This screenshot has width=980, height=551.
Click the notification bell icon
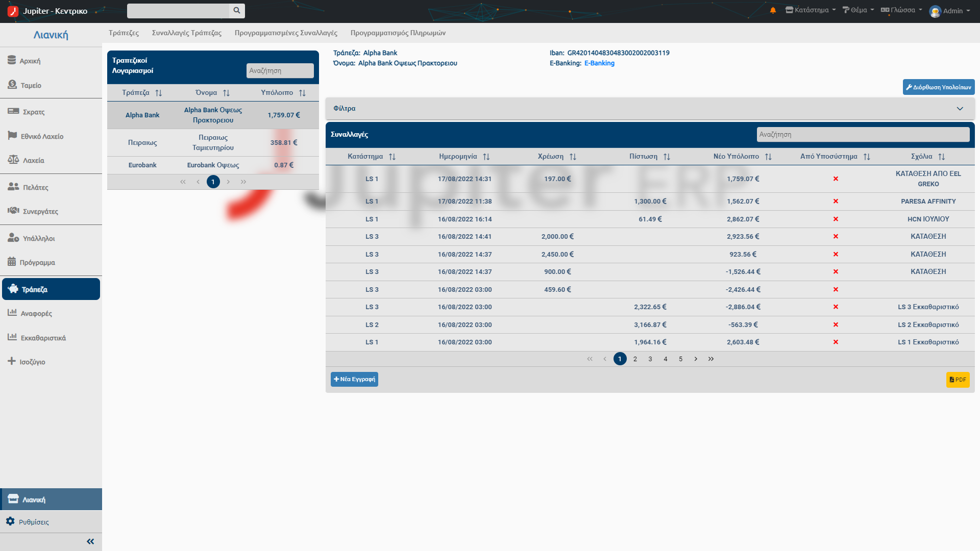(x=773, y=10)
